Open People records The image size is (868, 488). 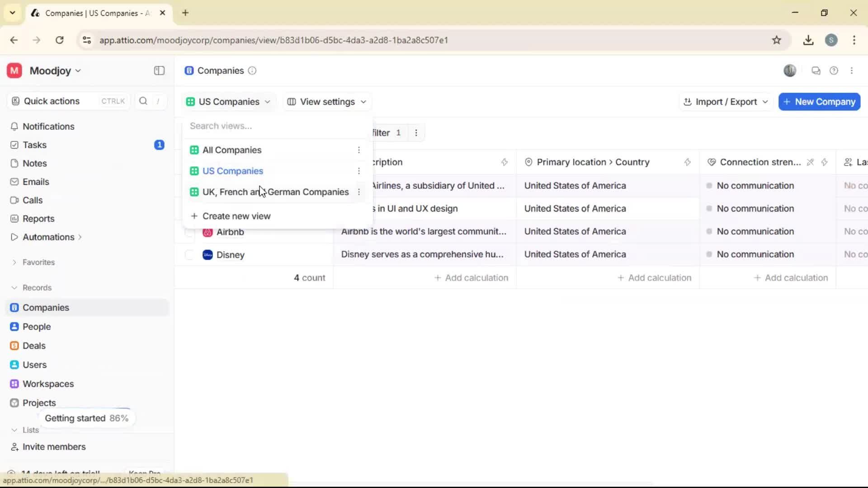37,327
